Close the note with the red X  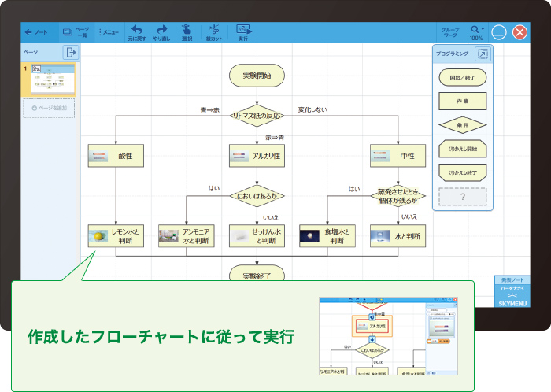pos(520,33)
